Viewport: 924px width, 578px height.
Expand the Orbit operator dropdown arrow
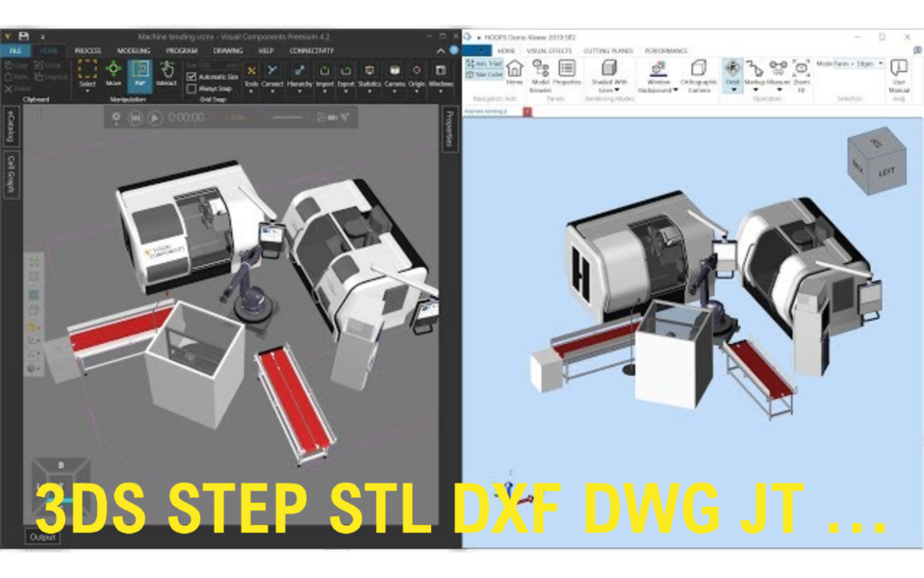coord(733,90)
